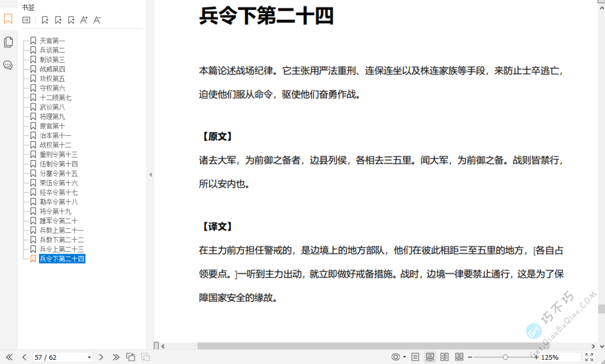Click the eye icon for reading mode
605x364 pixels.
tap(396, 356)
